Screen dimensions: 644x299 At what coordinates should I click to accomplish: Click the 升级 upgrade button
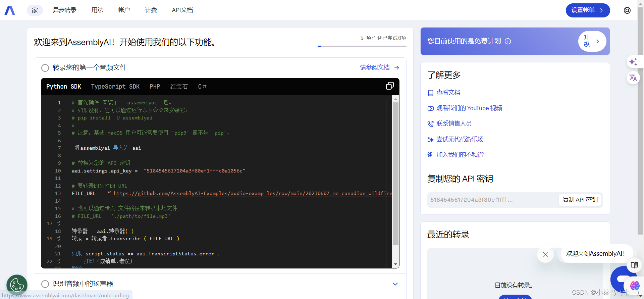tap(592, 41)
